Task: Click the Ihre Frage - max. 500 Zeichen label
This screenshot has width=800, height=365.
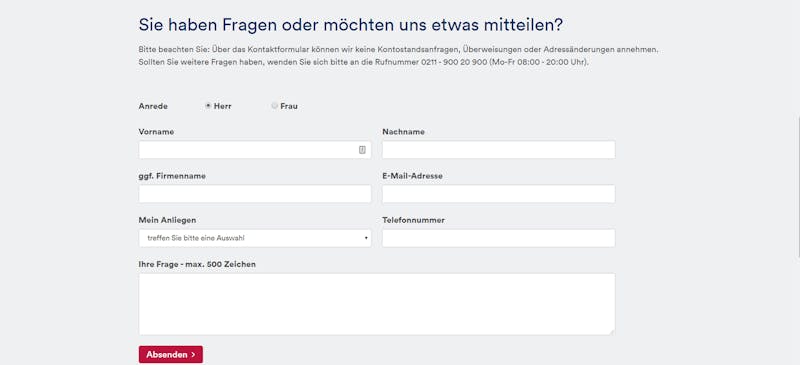Action: pos(197,264)
